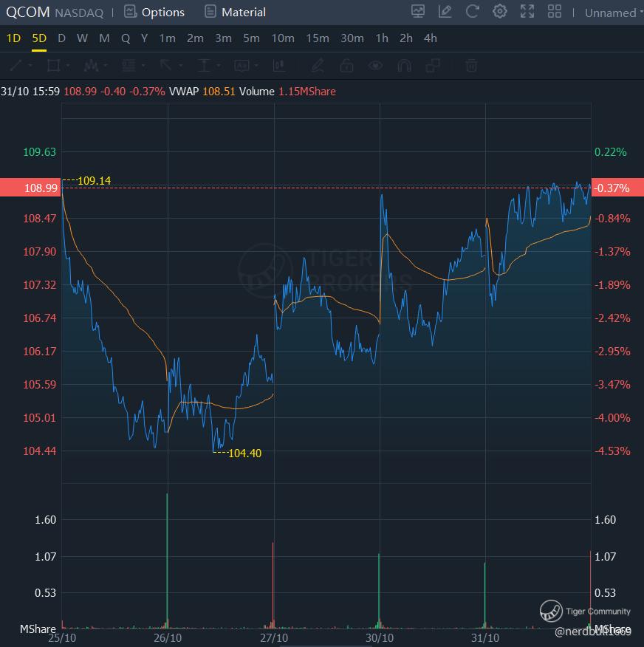
Task: Select the 5D timeframe tab
Action: click(39, 38)
